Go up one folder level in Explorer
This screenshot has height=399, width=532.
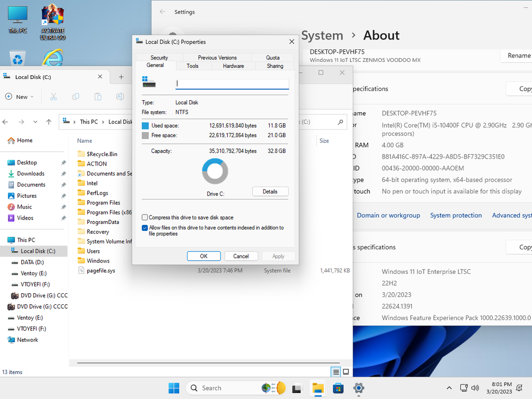49,122
